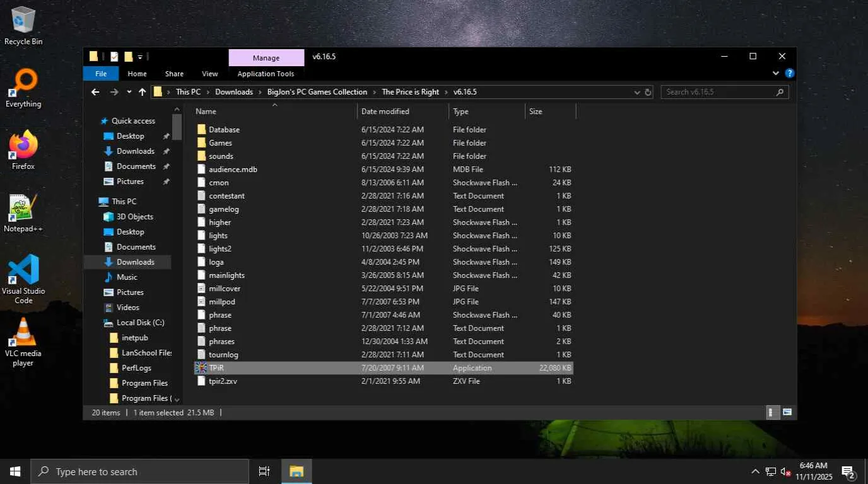Open the Notepad++ desktop shortcut
The image size is (868, 484).
pos(23,213)
